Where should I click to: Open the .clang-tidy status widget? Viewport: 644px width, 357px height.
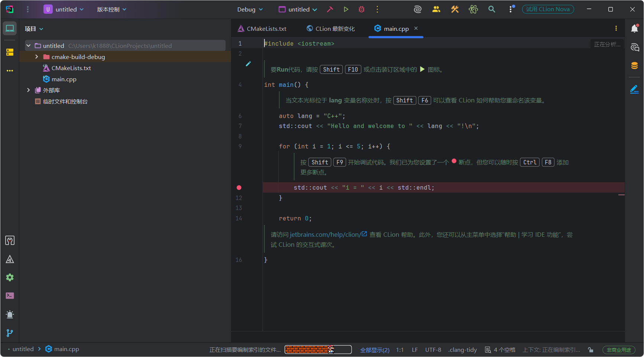[x=462, y=350]
